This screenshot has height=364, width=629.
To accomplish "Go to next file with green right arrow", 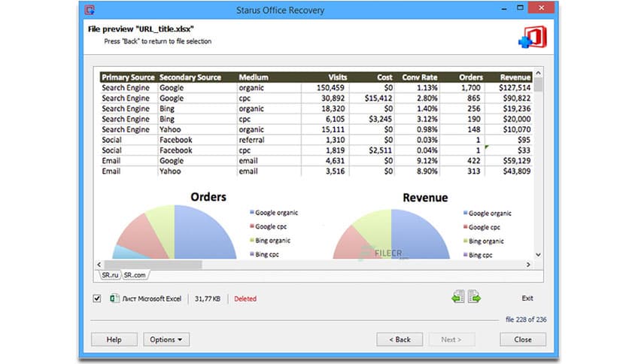I will pos(474,297).
